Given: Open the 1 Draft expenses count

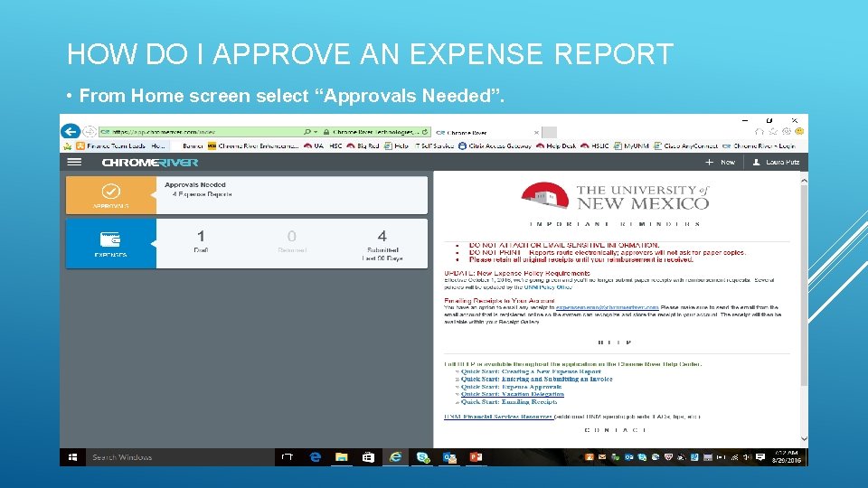Looking at the screenshot, I should pos(201,242).
